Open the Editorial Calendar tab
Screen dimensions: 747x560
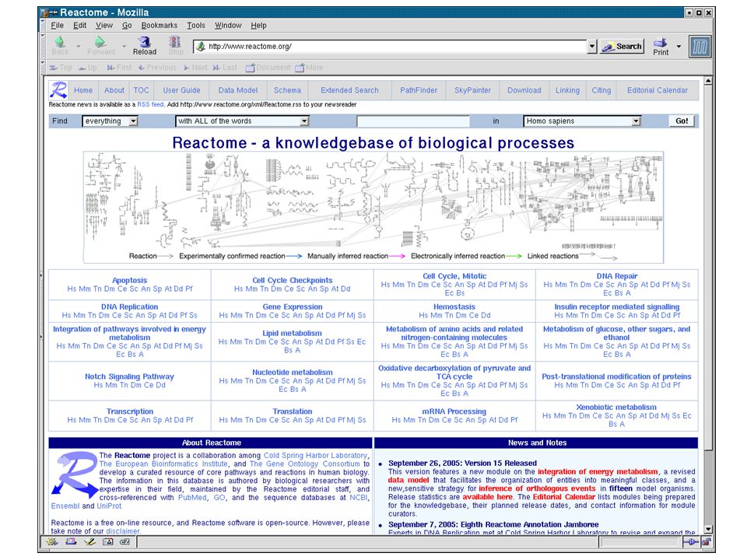pyautogui.click(x=657, y=90)
